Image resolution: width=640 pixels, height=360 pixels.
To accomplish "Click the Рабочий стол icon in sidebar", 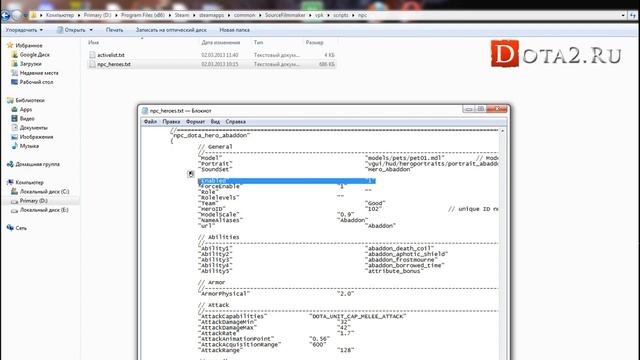I will pos(15,82).
